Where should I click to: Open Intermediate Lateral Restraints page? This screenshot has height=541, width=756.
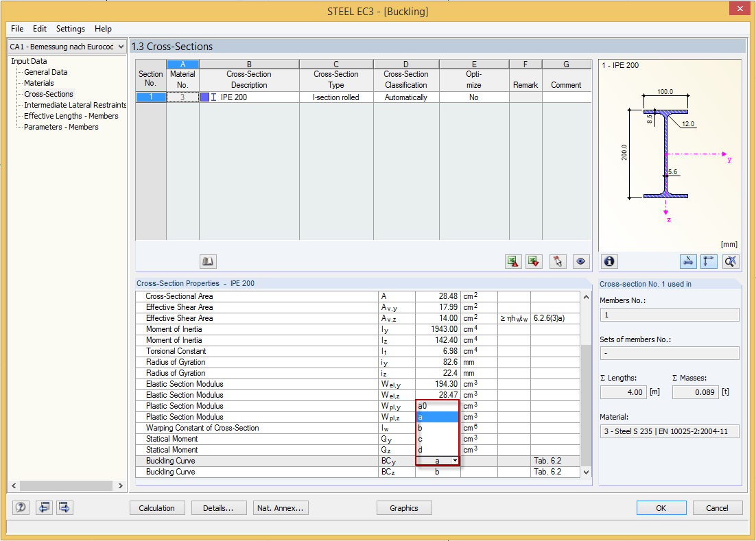(75, 105)
